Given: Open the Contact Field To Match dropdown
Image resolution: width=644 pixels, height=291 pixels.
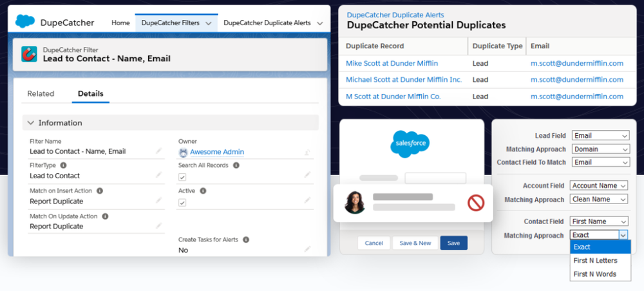Looking at the screenshot, I should 600,162.
